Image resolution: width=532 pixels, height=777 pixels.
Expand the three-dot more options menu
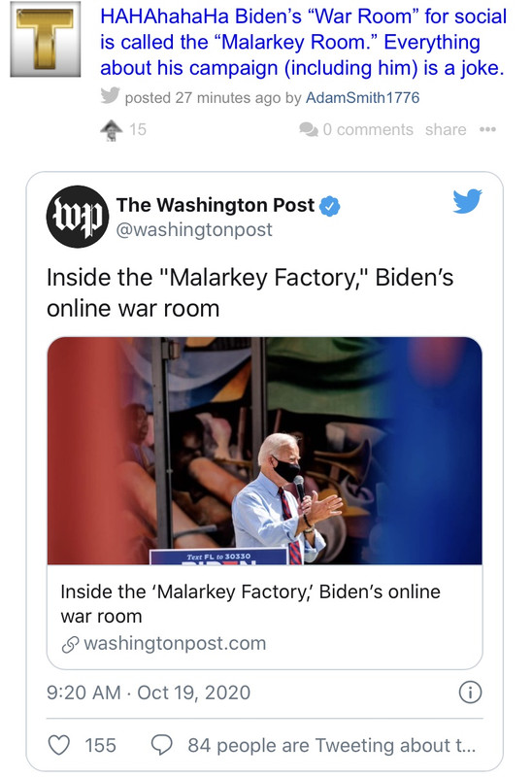[487, 129]
